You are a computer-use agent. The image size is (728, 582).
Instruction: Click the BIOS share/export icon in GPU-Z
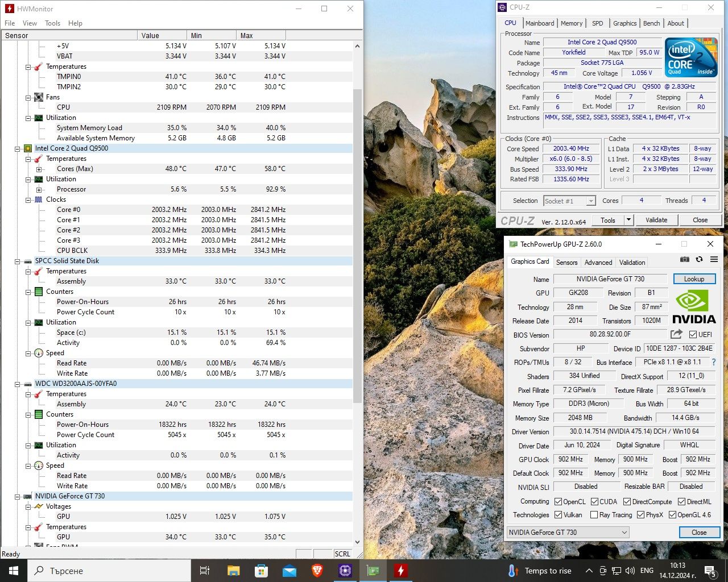tap(676, 334)
